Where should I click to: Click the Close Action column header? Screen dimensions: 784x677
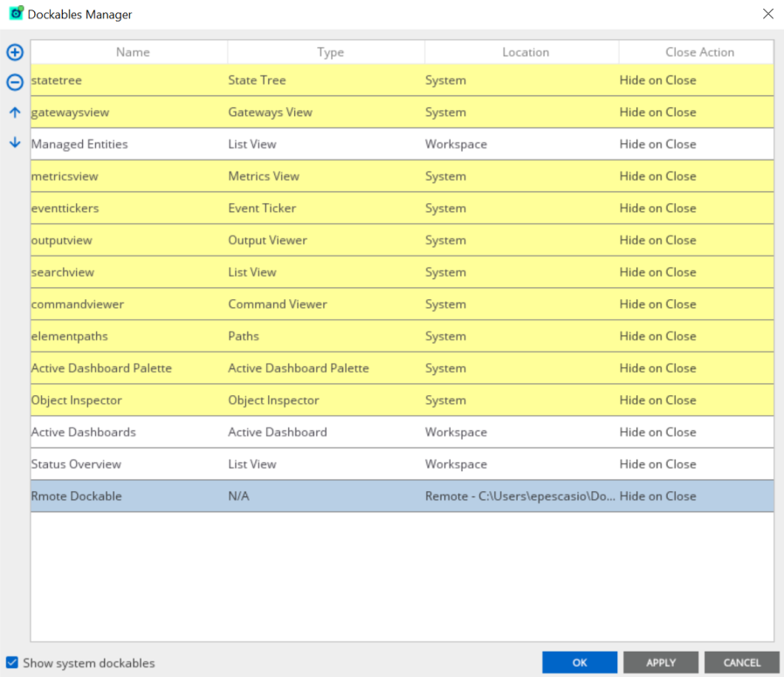point(698,52)
